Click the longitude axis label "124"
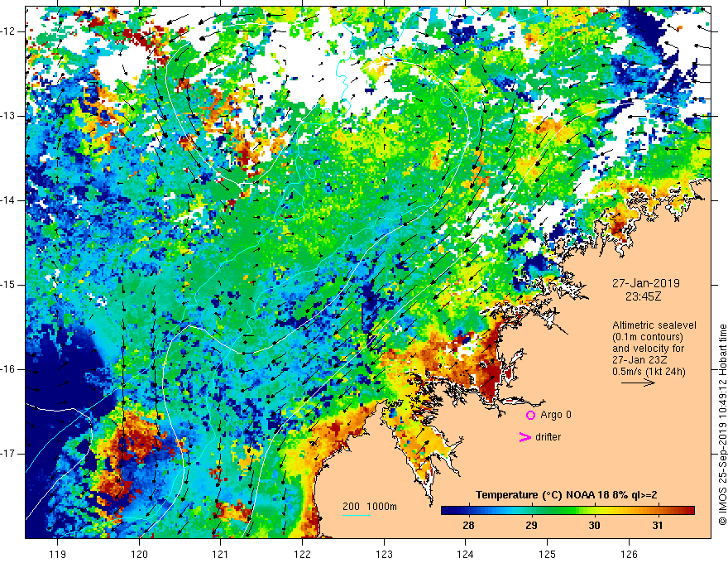This screenshot has height=563, width=728. point(466,554)
